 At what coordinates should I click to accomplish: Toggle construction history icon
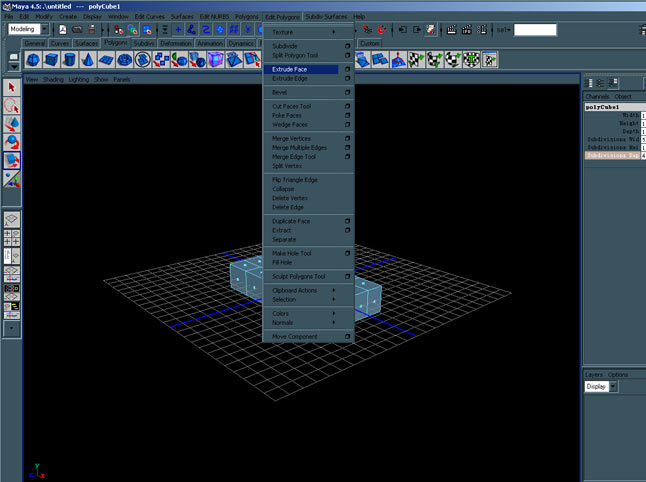tap(430, 30)
